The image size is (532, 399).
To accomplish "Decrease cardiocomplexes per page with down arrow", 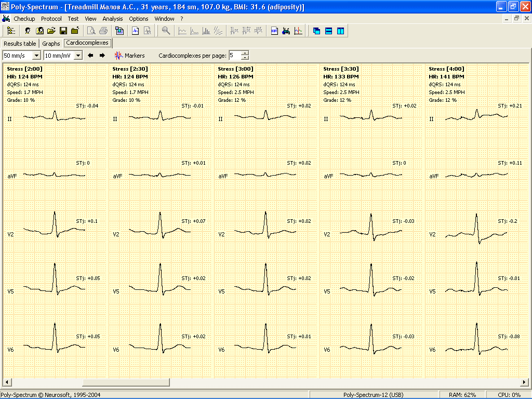I will click(245, 58).
